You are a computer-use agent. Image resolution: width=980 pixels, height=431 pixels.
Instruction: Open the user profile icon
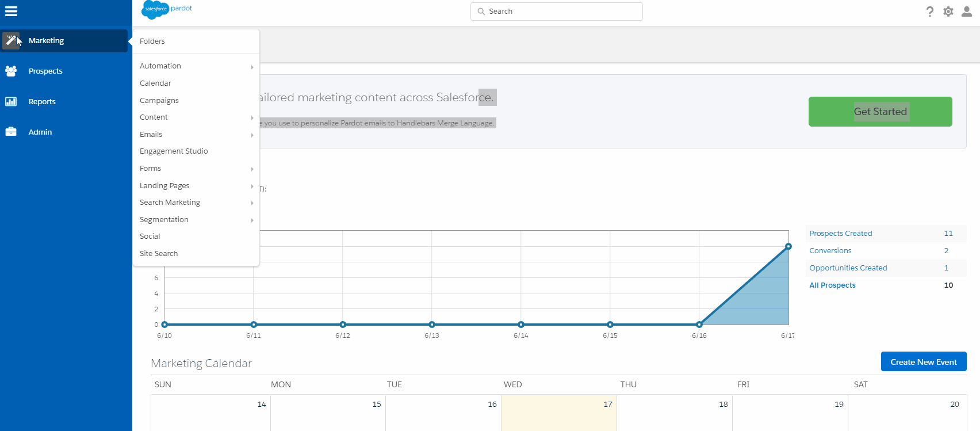[x=967, y=12]
